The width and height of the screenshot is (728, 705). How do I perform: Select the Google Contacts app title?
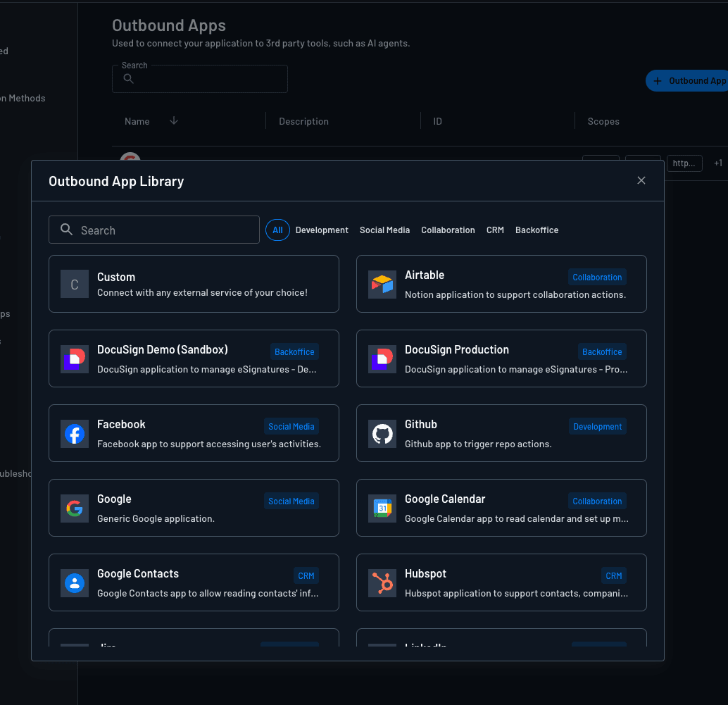pyautogui.click(x=138, y=573)
